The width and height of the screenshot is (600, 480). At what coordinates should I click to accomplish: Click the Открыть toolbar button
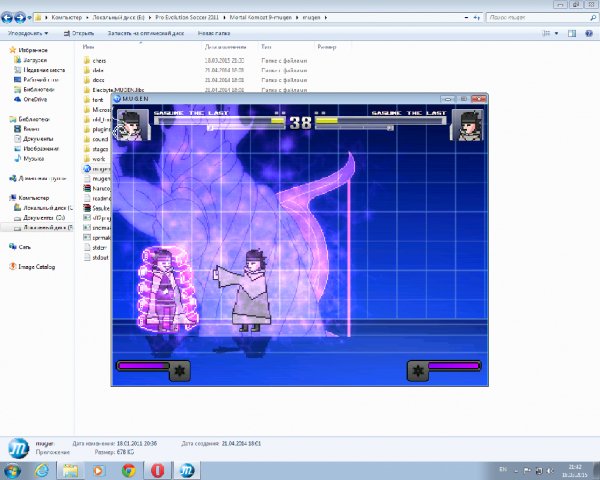pos(79,33)
